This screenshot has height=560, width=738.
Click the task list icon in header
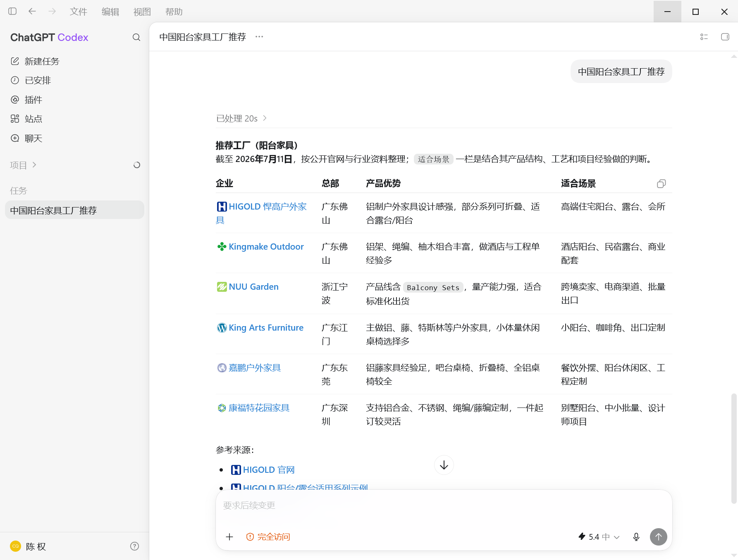[704, 37]
